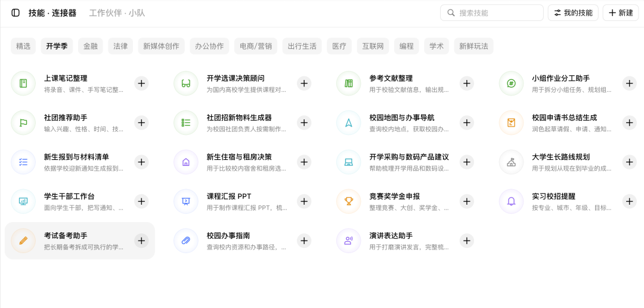
Task: Click the 社团推荐助手 flag icon
Action: tap(23, 122)
